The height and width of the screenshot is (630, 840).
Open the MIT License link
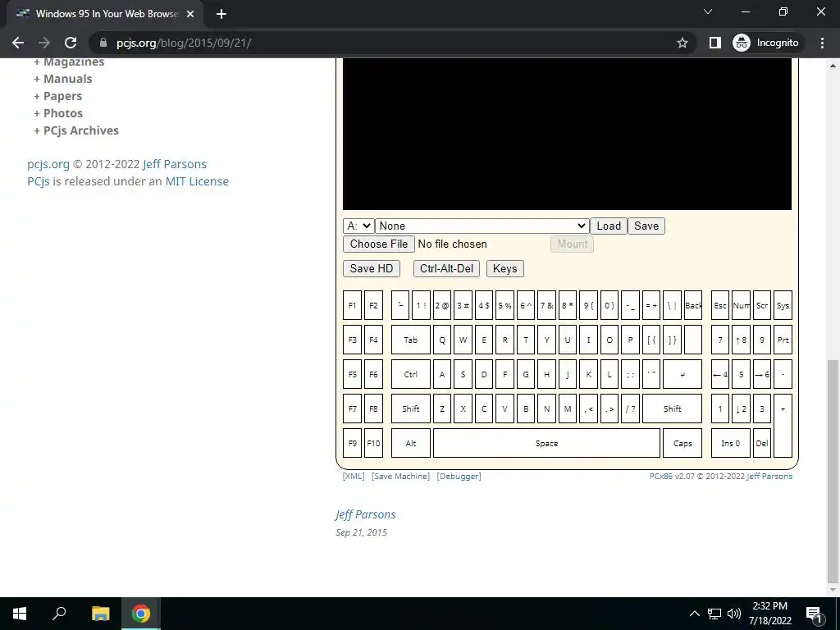tap(197, 181)
